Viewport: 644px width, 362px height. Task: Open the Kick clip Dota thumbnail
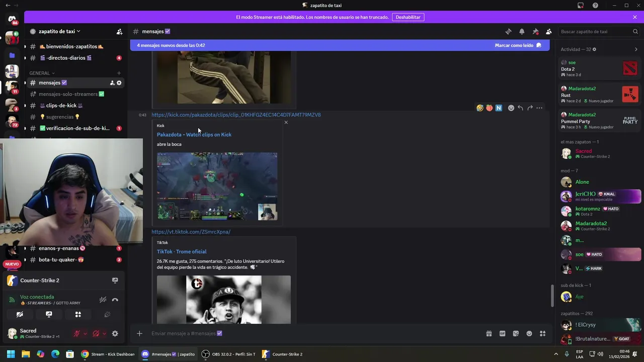(x=217, y=187)
